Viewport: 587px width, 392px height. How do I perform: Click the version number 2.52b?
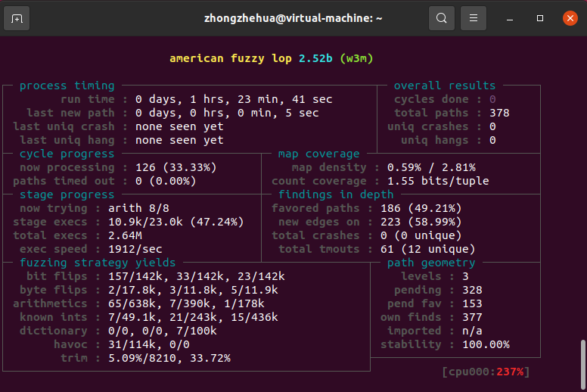(x=315, y=58)
